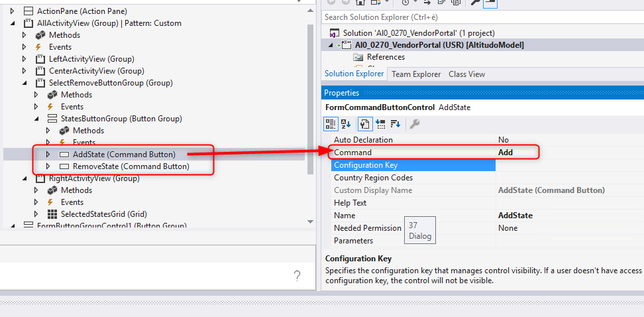644x317 pixels.
Task: Click the question mark help icon
Action: click(x=298, y=276)
